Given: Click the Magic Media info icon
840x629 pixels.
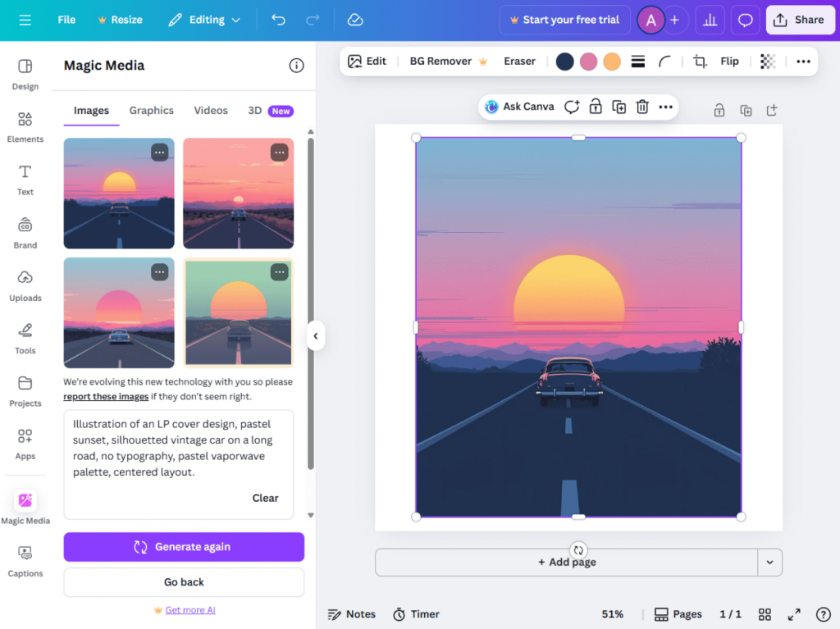Looking at the screenshot, I should [297, 66].
